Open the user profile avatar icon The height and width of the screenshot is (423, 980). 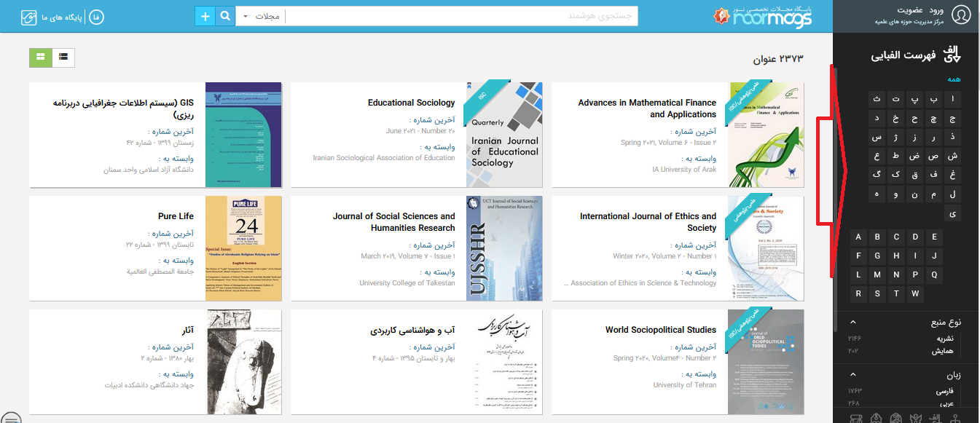pos(962,15)
